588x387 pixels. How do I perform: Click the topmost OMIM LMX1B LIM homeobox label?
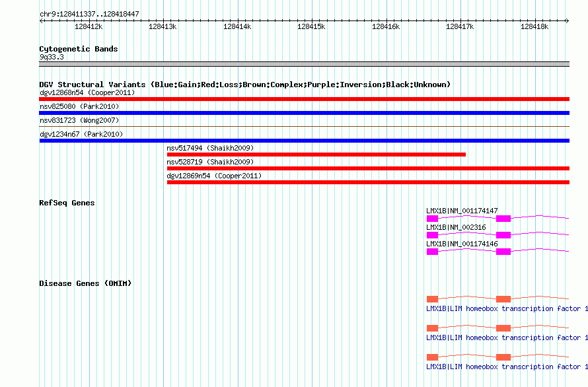point(507,308)
